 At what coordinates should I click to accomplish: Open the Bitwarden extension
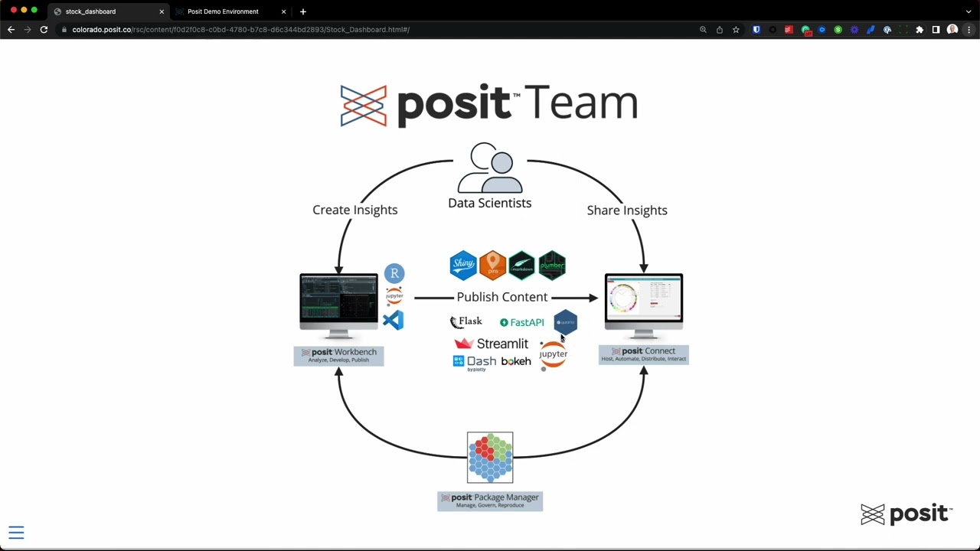coord(756,30)
